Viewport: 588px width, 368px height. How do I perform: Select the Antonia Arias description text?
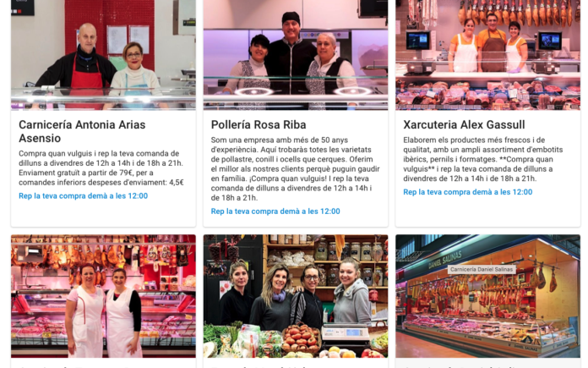coord(101,168)
